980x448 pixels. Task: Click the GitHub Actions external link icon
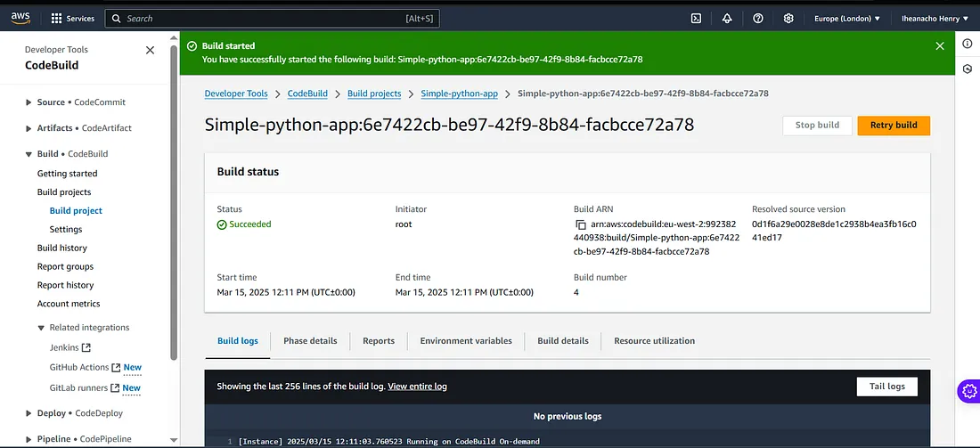point(115,368)
